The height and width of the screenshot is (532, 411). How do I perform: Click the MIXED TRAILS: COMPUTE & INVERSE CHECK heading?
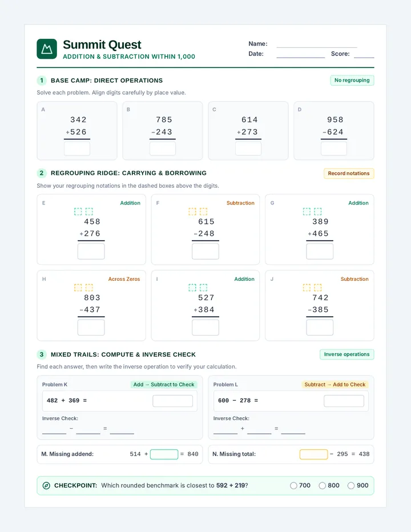(x=123, y=354)
